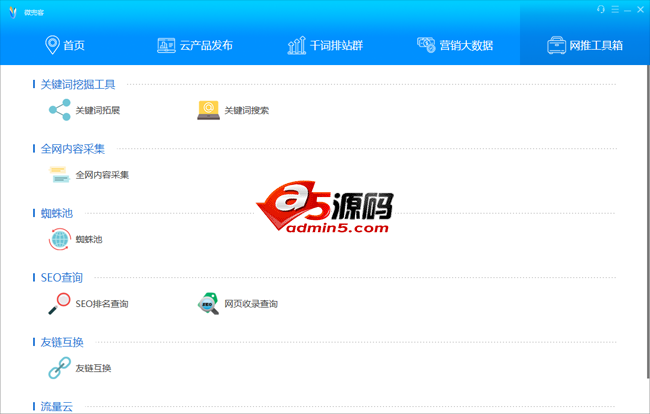The image size is (650, 414).
Task: Minimize the application window
Action: [x=628, y=10]
